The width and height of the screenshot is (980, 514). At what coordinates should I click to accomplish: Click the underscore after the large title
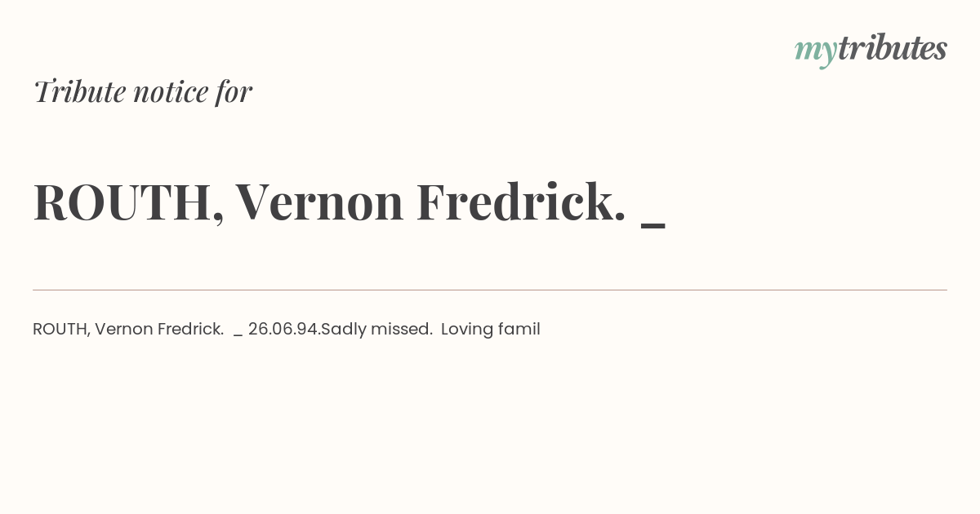[653, 225]
